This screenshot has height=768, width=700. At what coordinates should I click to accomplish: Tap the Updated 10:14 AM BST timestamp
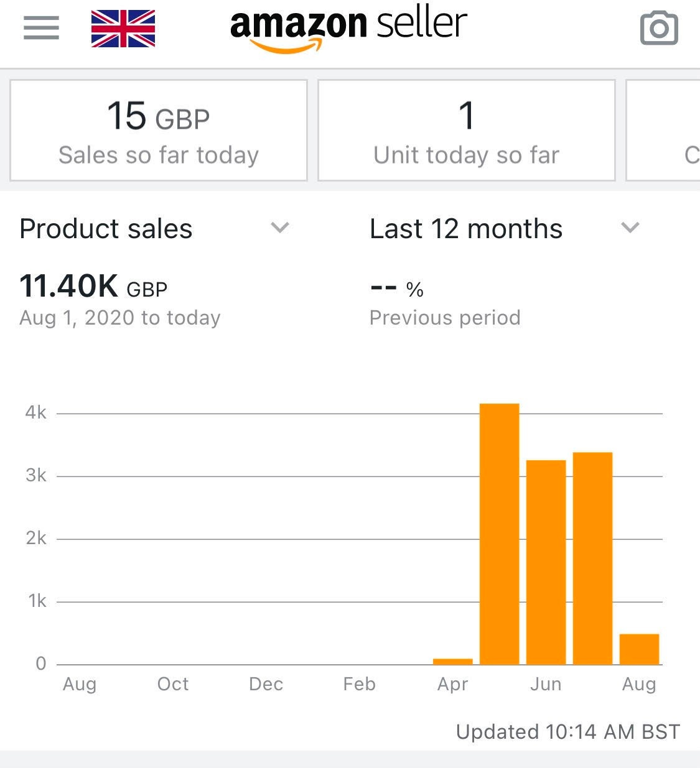click(x=567, y=732)
